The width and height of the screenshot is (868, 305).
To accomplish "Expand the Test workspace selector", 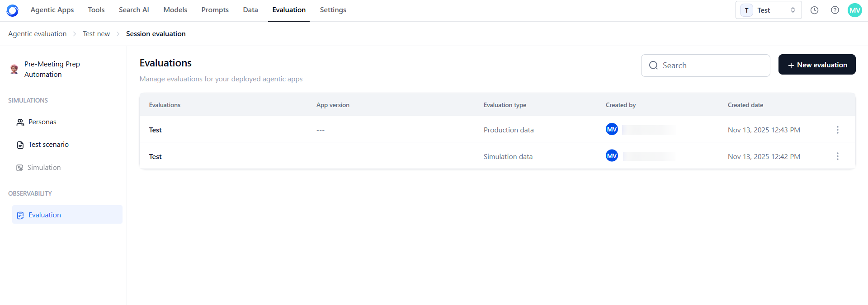I will click(x=769, y=10).
